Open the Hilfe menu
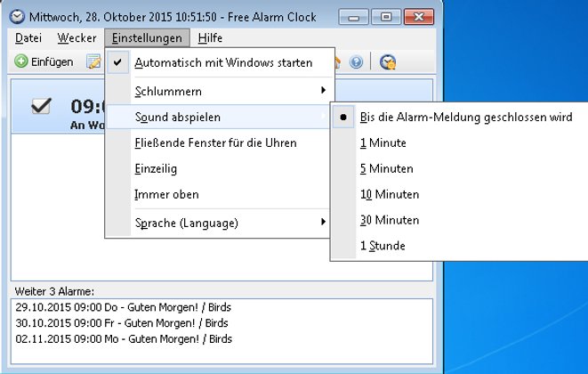 (x=210, y=38)
